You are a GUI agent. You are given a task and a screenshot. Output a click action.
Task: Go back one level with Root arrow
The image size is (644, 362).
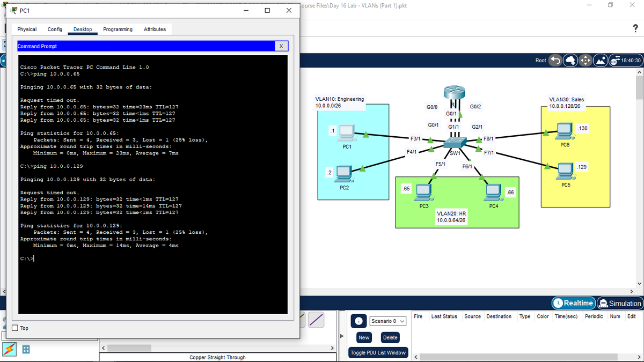(x=555, y=61)
